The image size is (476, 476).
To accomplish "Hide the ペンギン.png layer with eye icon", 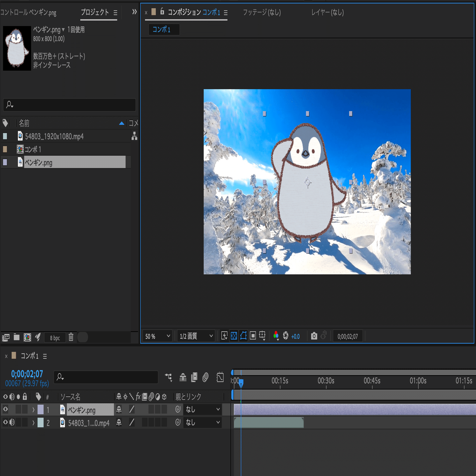I will [5, 409].
